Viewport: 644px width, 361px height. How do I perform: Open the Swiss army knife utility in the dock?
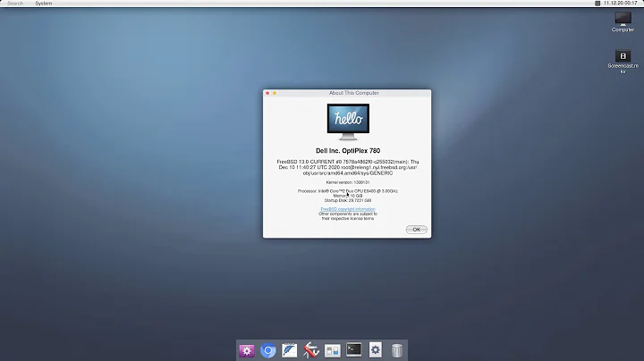(x=311, y=350)
